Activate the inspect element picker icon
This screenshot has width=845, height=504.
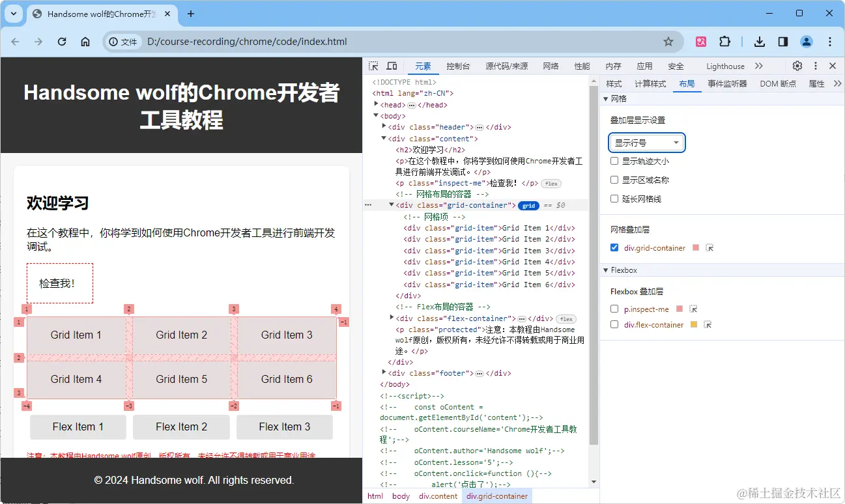pyautogui.click(x=373, y=66)
